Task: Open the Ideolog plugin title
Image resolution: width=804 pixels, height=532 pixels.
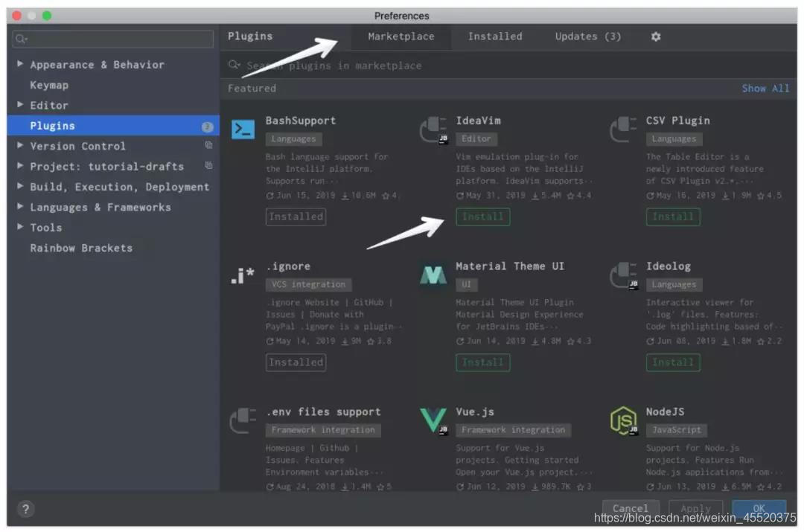Action: coord(668,266)
